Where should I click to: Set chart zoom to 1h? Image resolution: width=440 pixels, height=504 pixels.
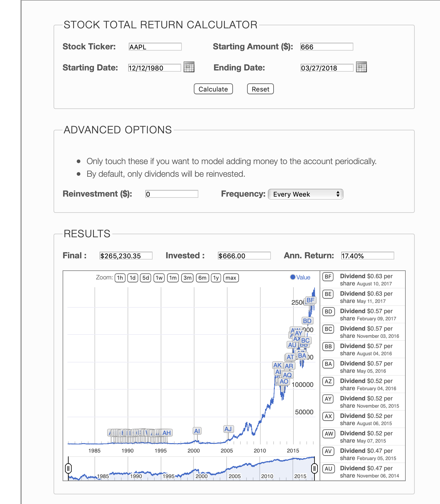[x=120, y=278]
